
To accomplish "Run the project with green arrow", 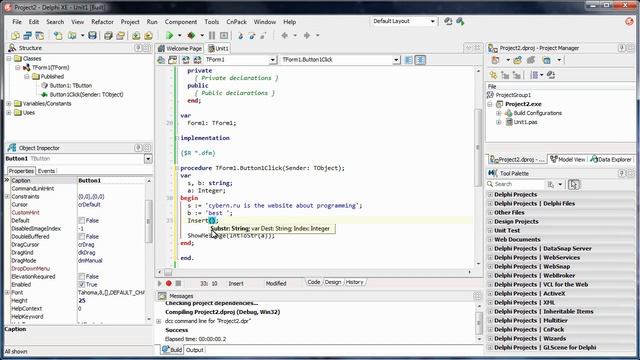I will click(169, 36).
